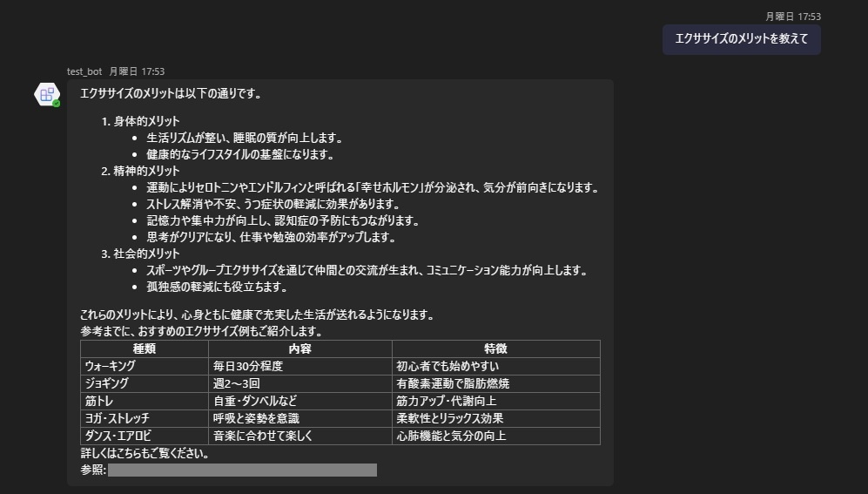
Task: Click the table cell 'ヨガ・ストレッチ'
Action: (x=145, y=418)
